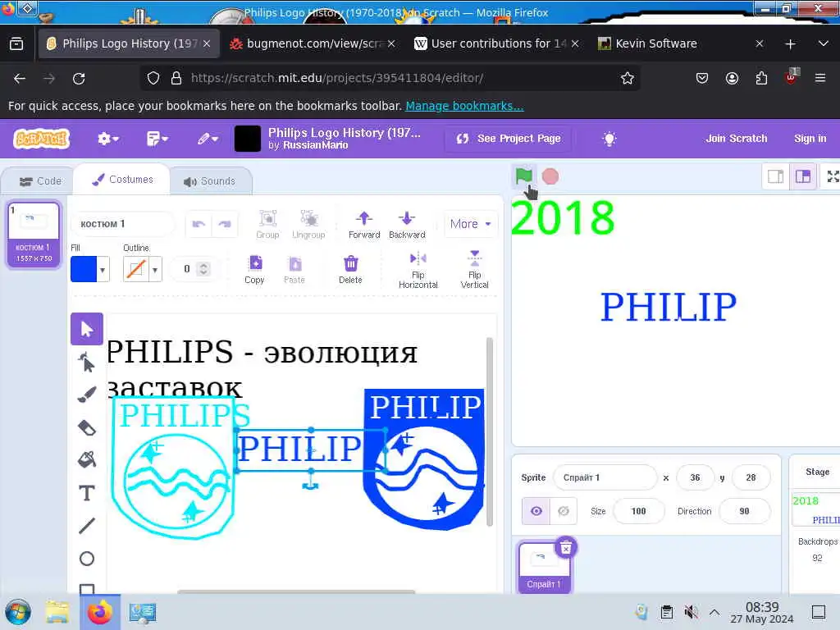This screenshot has width=840, height=630.
Task: Switch to small stage layout
Action: (775, 176)
